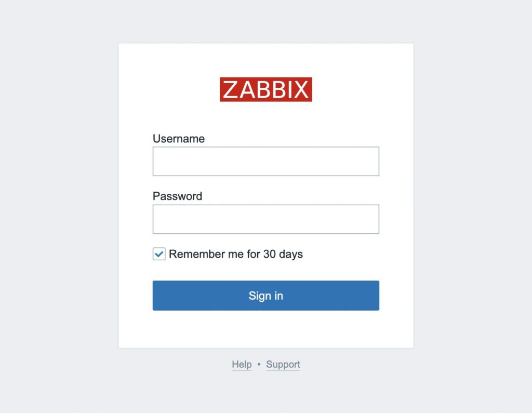Place the cursor at the Password box's right end
Screen dimensions: 532x413
(x=375, y=219)
